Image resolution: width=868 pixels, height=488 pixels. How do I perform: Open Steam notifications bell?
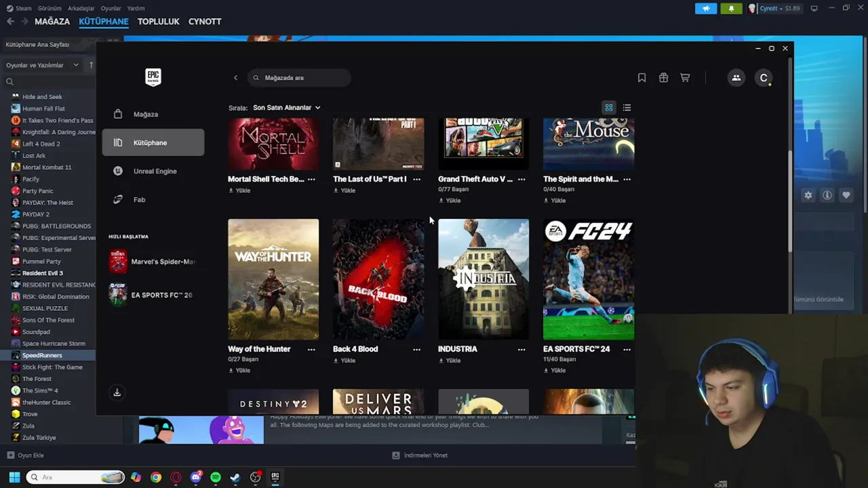point(731,9)
